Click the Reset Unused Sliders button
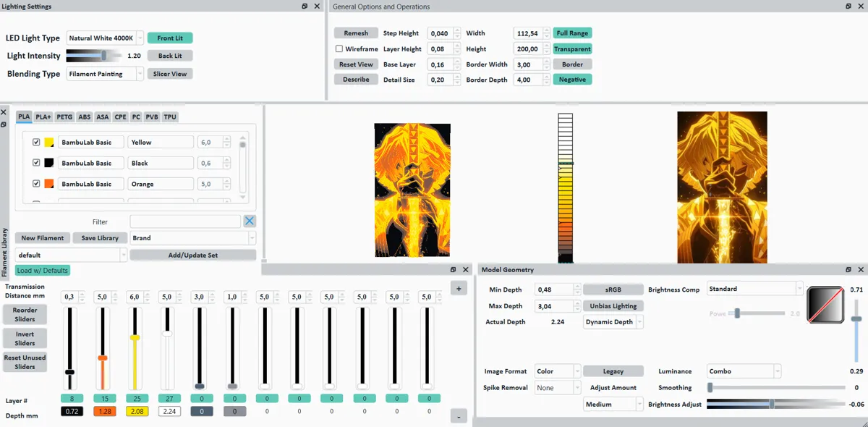The width and height of the screenshot is (868, 427). [x=25, y=362]
